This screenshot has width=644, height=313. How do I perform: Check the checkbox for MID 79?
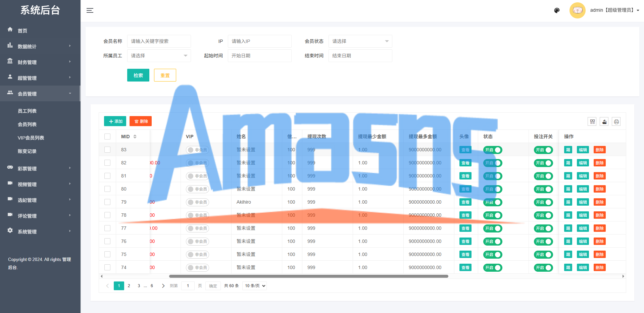107,202
